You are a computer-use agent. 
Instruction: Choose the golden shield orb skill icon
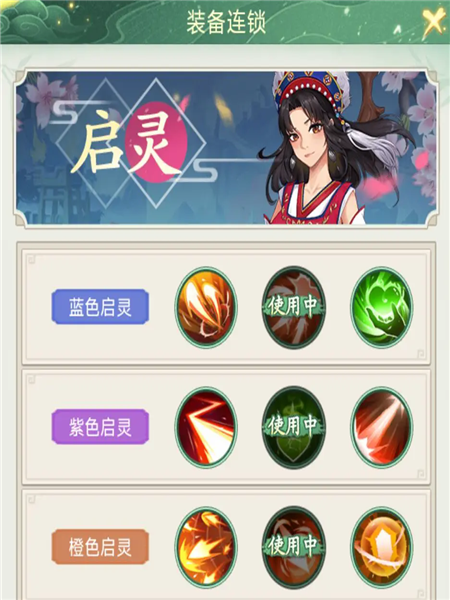tap(382, 546)
